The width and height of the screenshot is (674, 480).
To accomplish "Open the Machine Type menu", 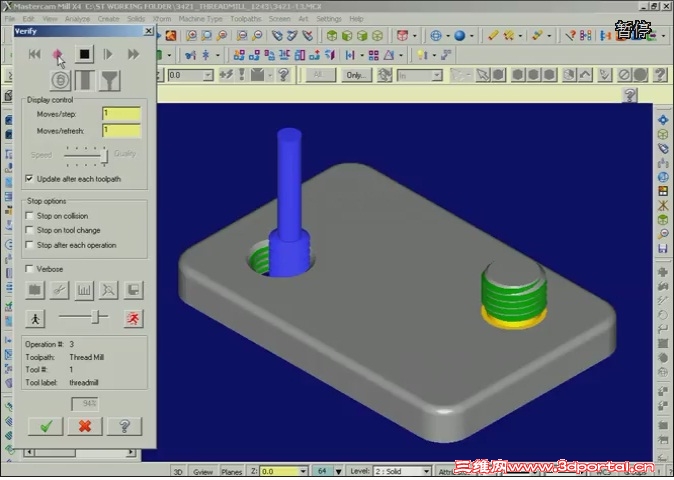I will pyautogui.click(x=200, y=19).
